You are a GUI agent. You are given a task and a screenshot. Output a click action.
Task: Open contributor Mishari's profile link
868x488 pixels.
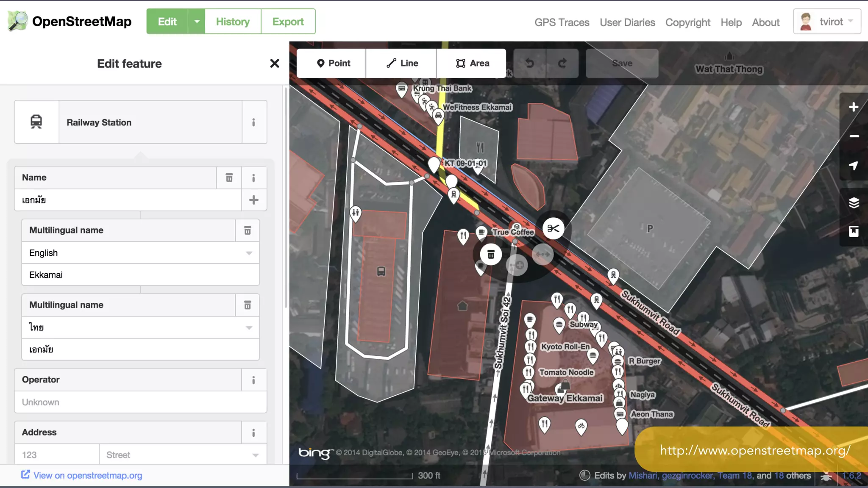[x=643, y=475]
